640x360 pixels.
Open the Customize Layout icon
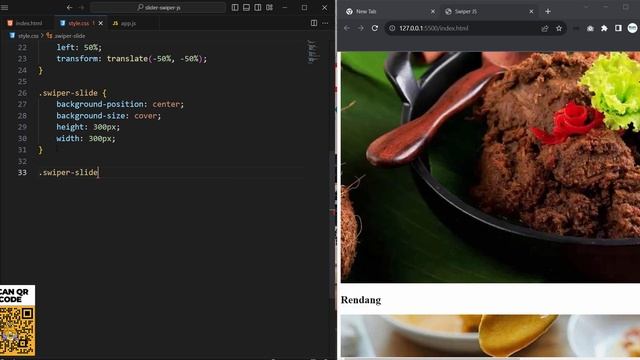click(269, 7)
